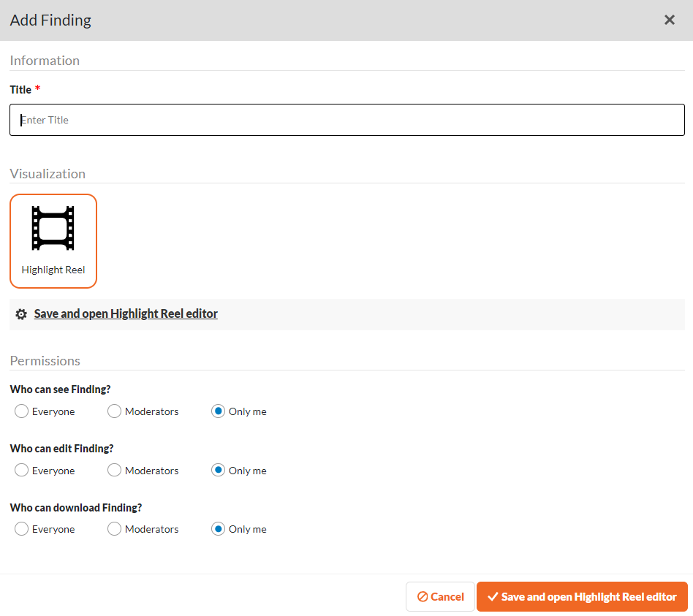This screenshot has width=693, height=616.
Task: Click the Who can edit Finding? label
Action: [61, 449]
